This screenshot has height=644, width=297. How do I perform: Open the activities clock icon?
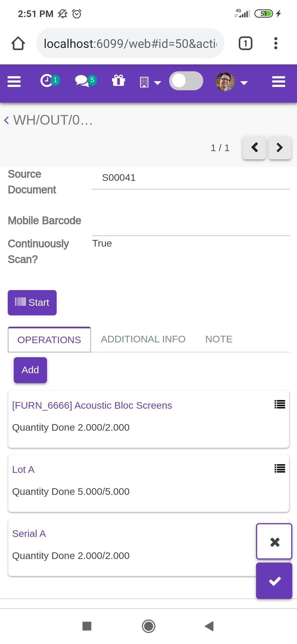[50, 80]
